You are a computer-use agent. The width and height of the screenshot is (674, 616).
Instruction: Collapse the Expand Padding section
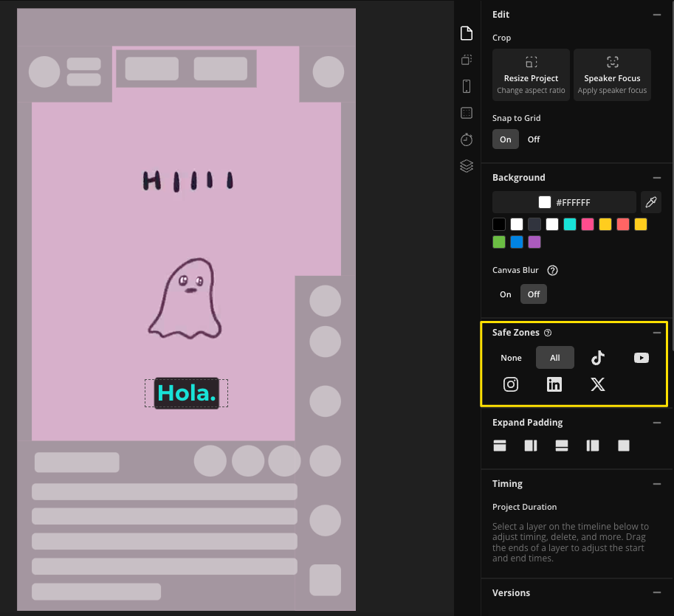(x=656, y=423)
